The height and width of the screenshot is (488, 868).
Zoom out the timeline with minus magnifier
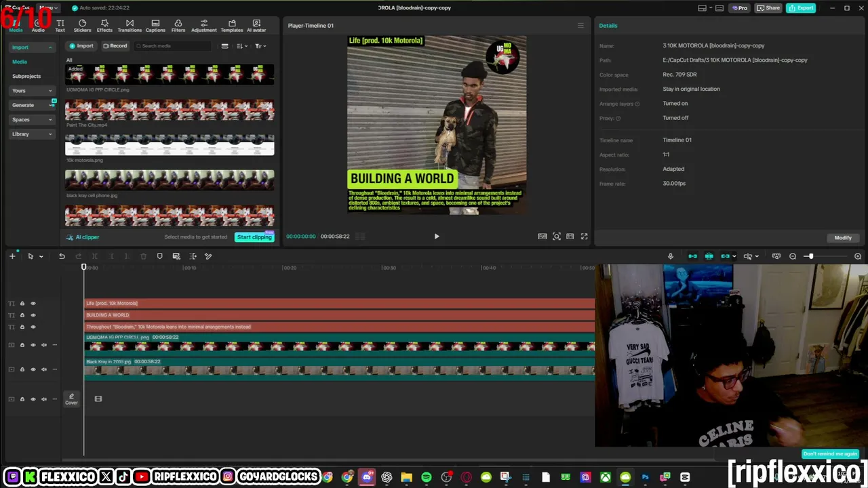793,256
